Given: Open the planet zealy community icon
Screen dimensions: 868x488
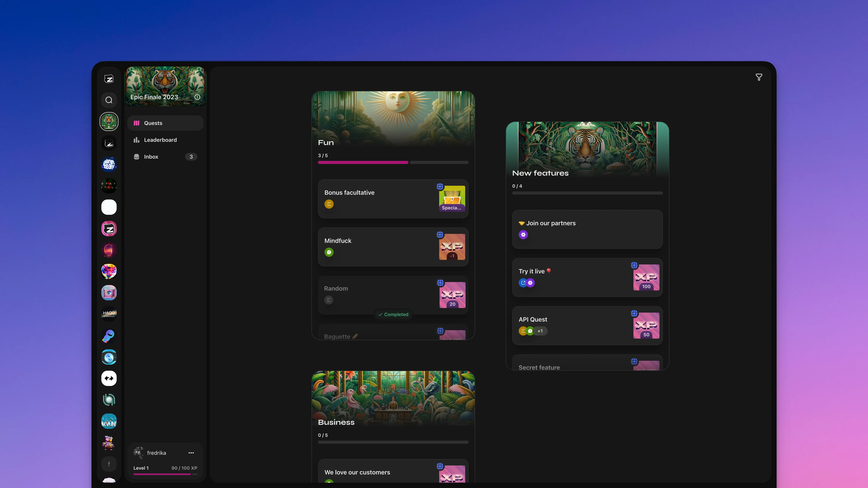Looking at the screenshot, I should [109, 164].
